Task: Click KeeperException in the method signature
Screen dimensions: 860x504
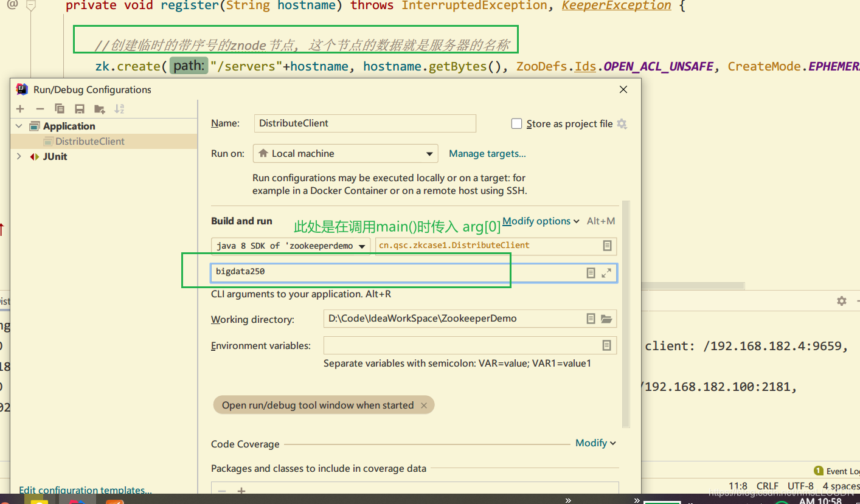Action: pos(617,5)
